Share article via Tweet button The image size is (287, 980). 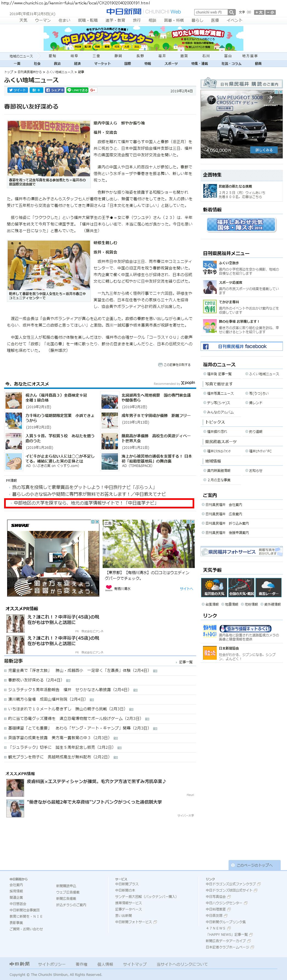click(18, 90)
